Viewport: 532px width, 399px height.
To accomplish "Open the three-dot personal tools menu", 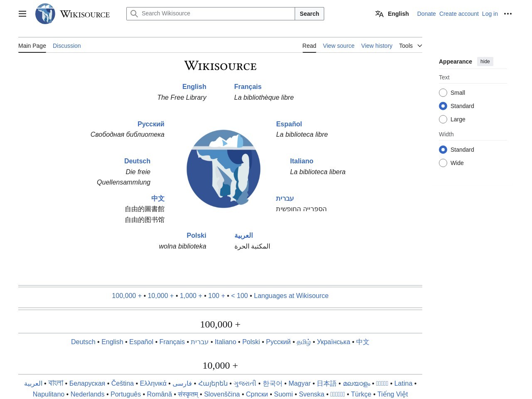I will pyautogui.click(x=508, y=14).
